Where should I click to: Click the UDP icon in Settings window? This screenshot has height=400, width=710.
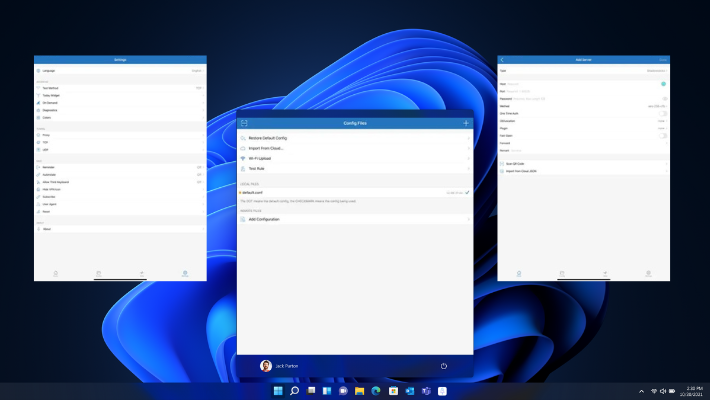38,150
